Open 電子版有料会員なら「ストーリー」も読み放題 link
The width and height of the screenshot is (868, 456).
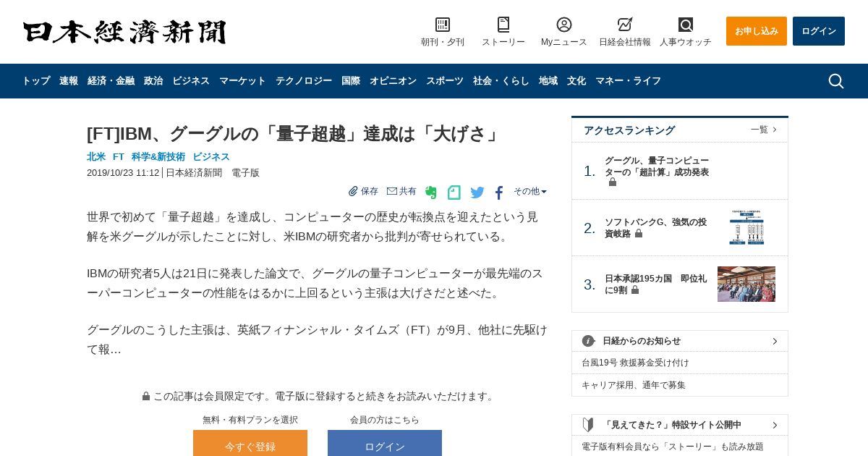[x=673, y=447]
